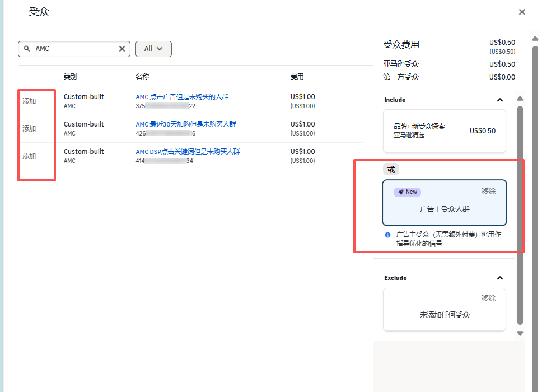Open the All filter dropdown

pos(153,49)
